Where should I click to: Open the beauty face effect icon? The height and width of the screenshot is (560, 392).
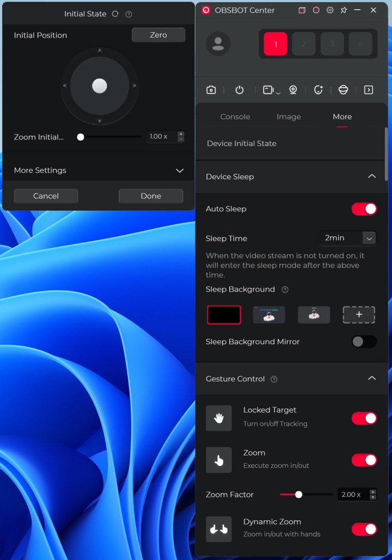click(x=318, y=90)
